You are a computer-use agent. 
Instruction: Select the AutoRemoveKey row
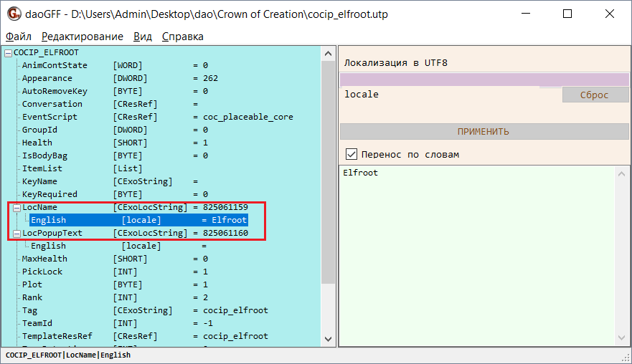pyautogui.click(x=115, y=91)
